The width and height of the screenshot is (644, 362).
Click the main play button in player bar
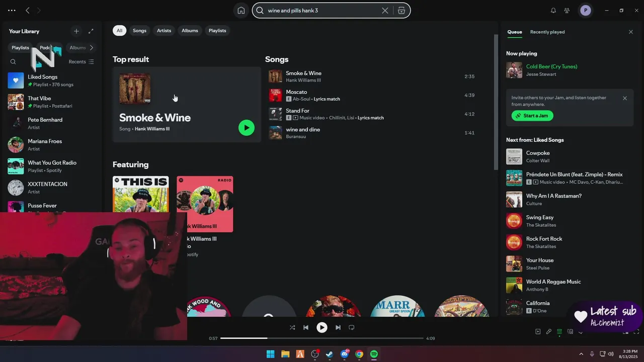322,327
